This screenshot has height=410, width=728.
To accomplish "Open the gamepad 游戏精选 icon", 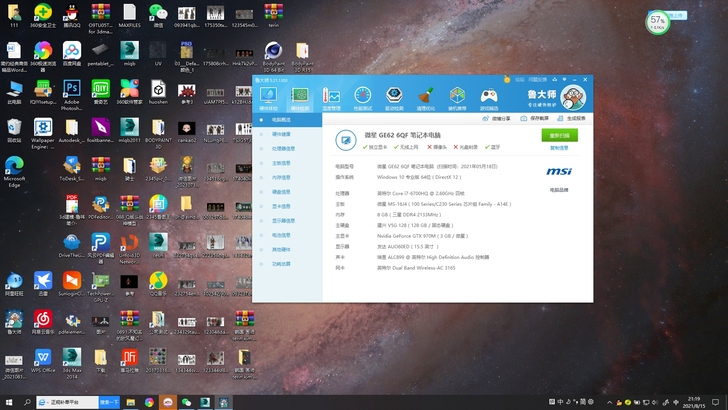I will pos(488,98).
